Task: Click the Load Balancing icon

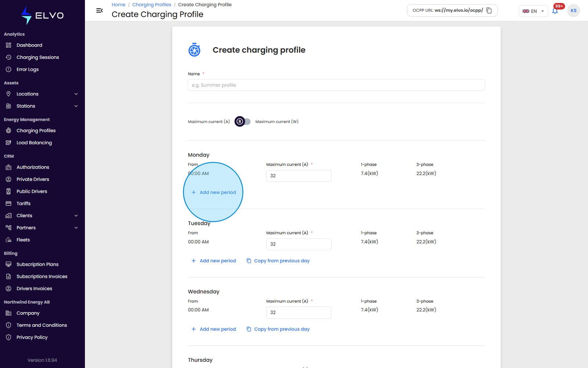Action: [8, 142]
